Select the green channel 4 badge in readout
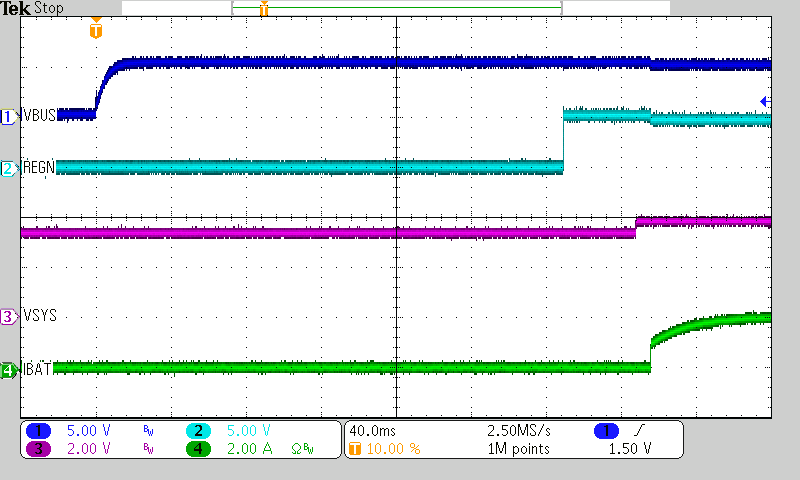This screenshot has width=800, height=480. coord(199,449)
